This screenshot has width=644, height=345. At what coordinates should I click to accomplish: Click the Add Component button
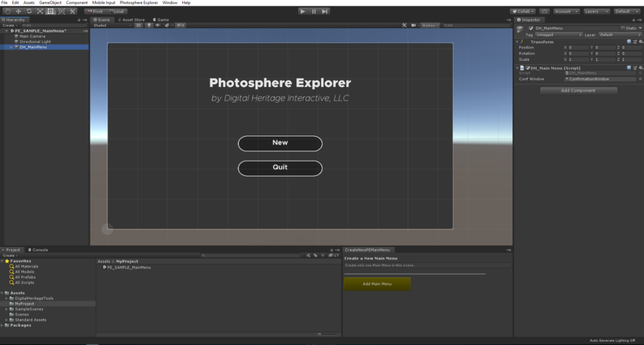pyautogui.click(x=578, y=90)
